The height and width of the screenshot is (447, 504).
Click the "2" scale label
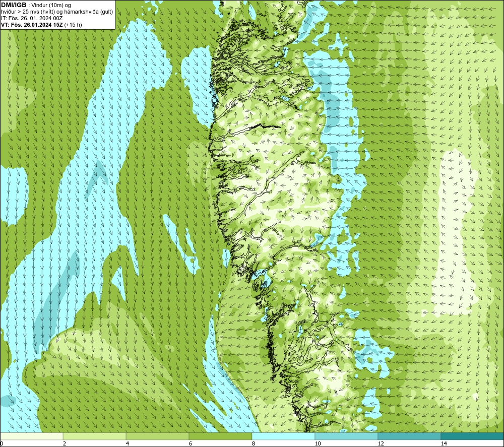[x=65, y=443]
